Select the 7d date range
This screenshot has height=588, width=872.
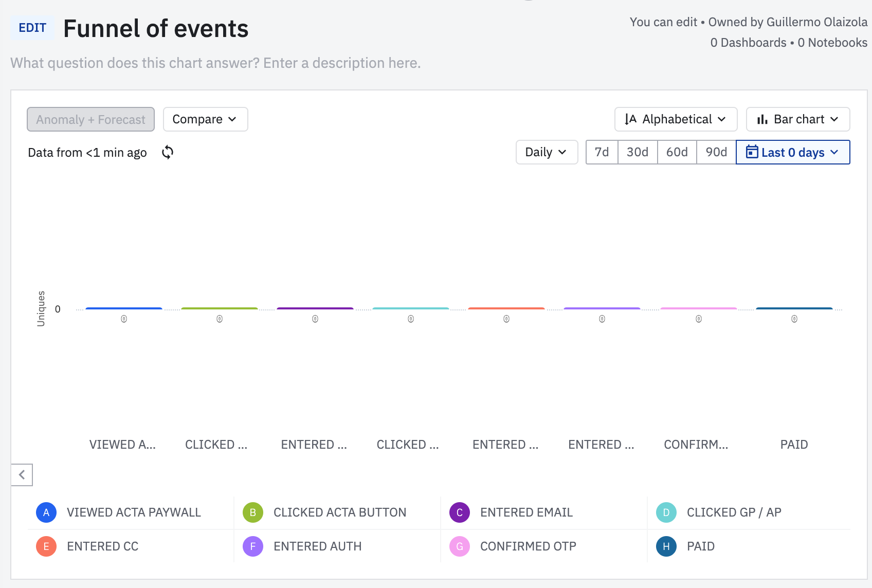point(602,152)
